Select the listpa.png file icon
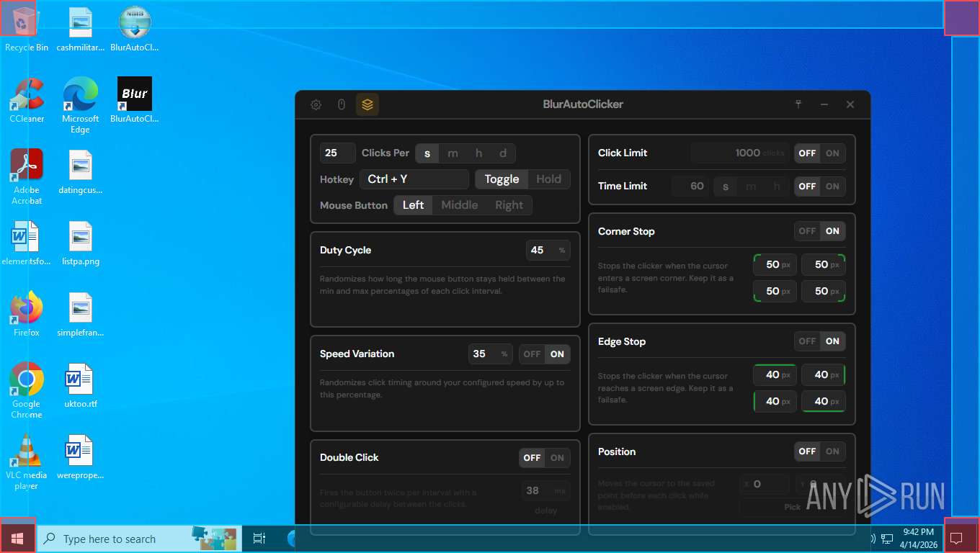The width and height of the screenshot is (980, 553). click(81, 243)
